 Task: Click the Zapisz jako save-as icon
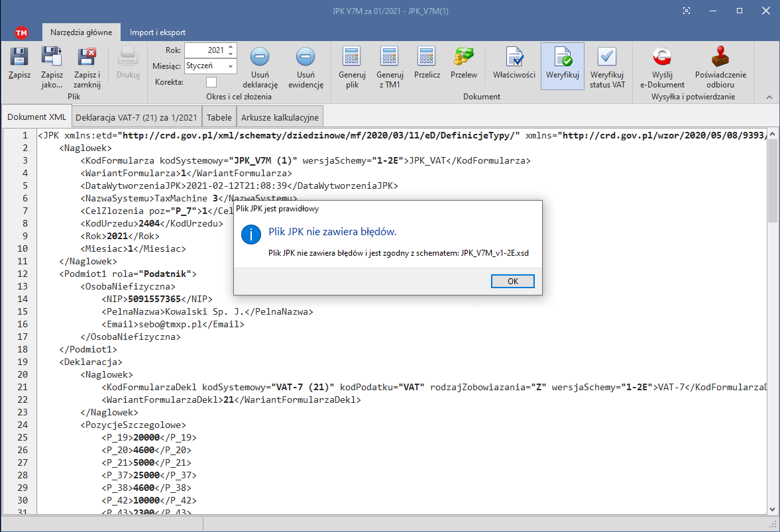51,58
